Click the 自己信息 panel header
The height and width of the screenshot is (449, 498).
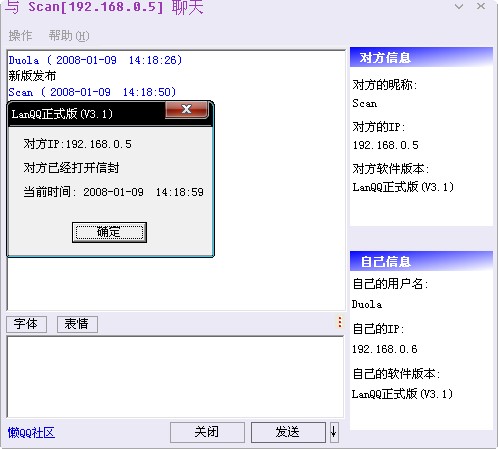point(421,261)
